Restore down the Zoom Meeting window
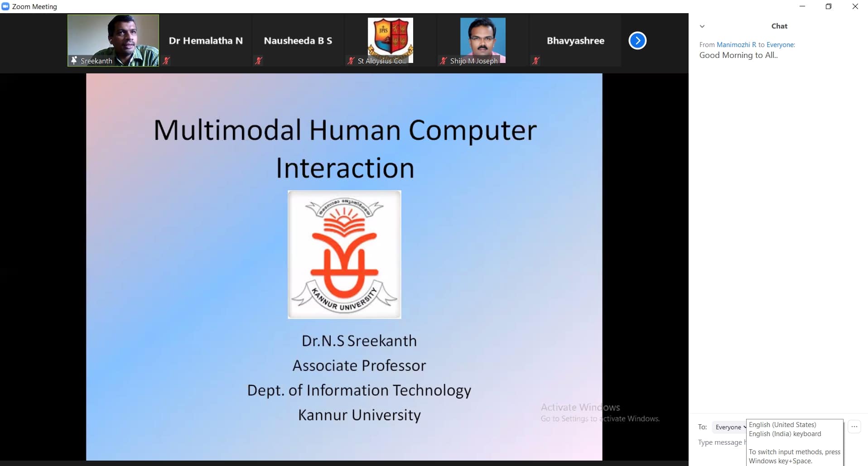 829,6
